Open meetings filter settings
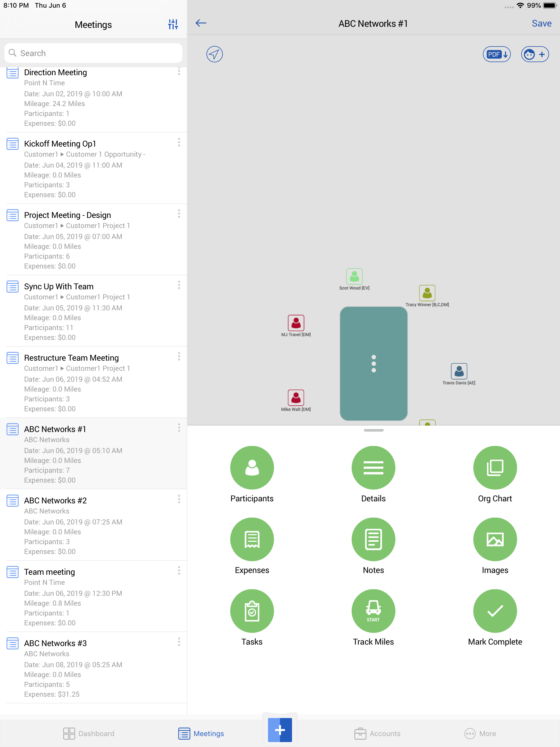Viewport: 560px width, 747px height. click(x=173, y=24)
